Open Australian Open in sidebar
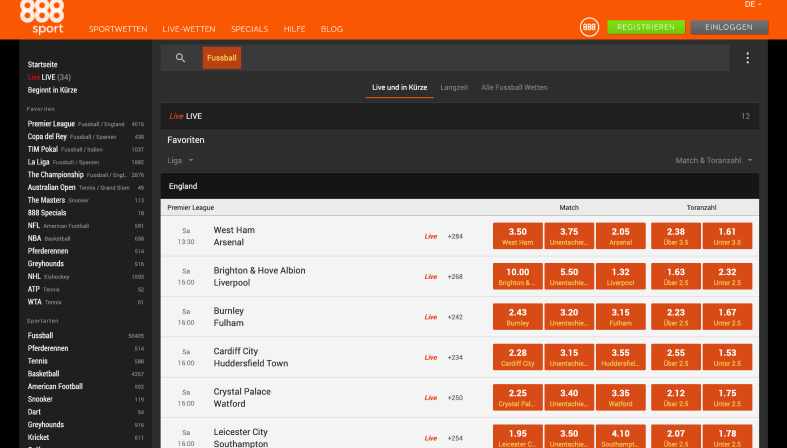The image size is (787, 448). 85,187
